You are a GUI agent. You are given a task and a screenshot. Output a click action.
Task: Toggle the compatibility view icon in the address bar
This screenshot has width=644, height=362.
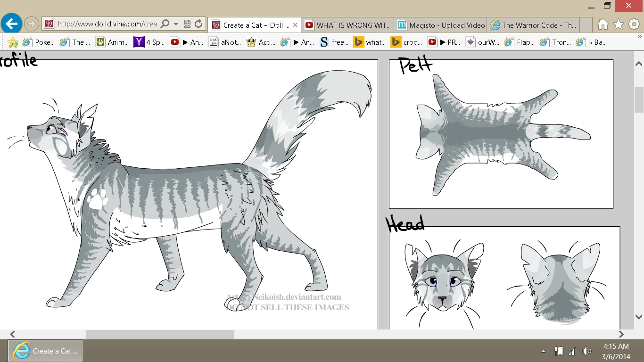coord(187,24)
